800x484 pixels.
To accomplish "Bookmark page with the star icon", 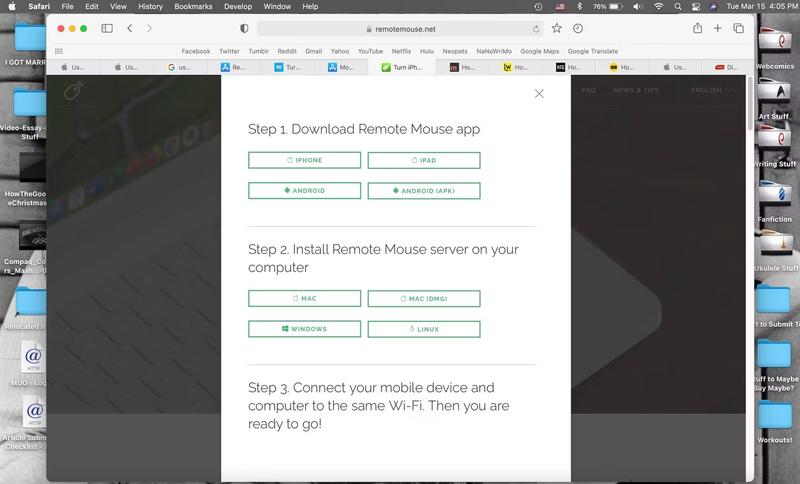I will pos(557,29).
